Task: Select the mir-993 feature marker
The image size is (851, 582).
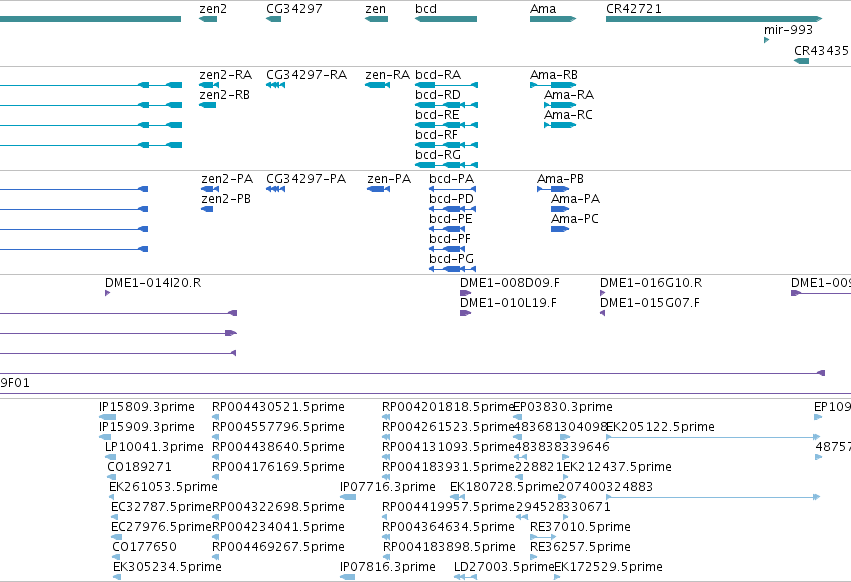Action: (766, 40)
